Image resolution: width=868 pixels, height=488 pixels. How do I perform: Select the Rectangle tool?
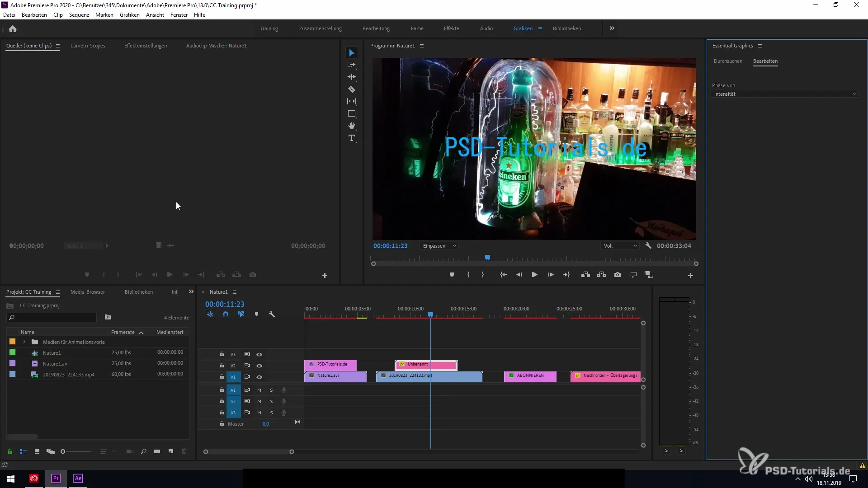coord(352,113)
